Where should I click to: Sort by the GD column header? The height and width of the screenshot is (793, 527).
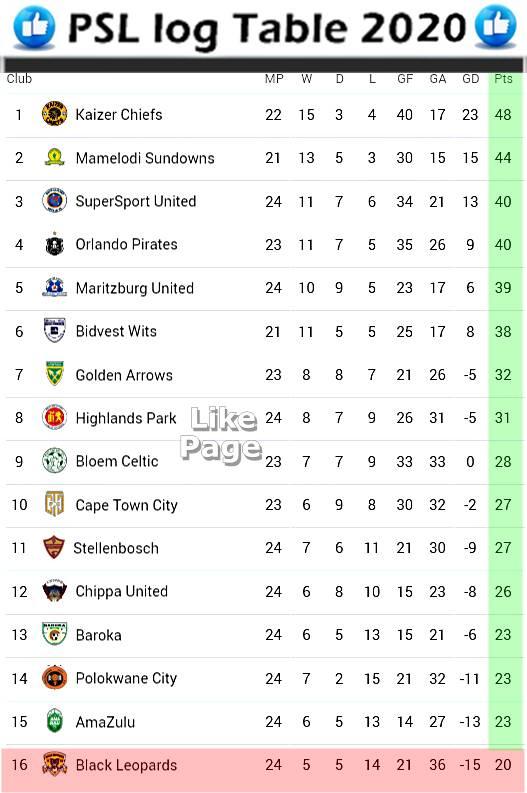pos(470,79)
